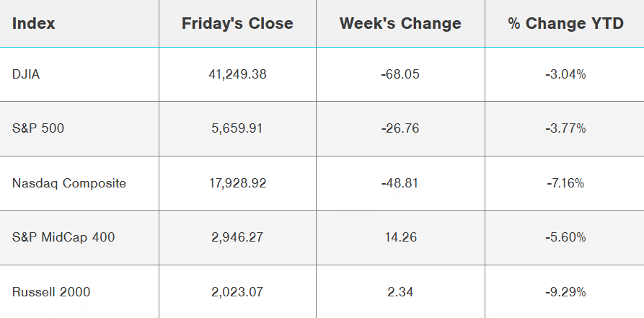The image size is (644, 318).
Task: Click Nasdaq closing value 17,928.92
Action: point(237,183)
